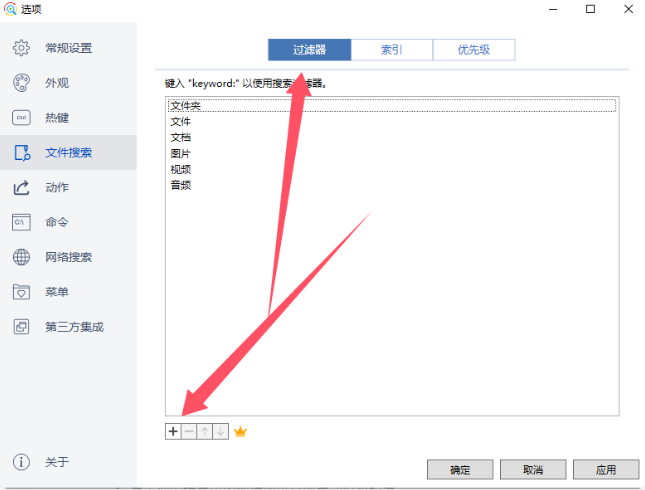The image size is (645, 490).
Task: Switch to the 优先级 tab
Action: (474, 50)
